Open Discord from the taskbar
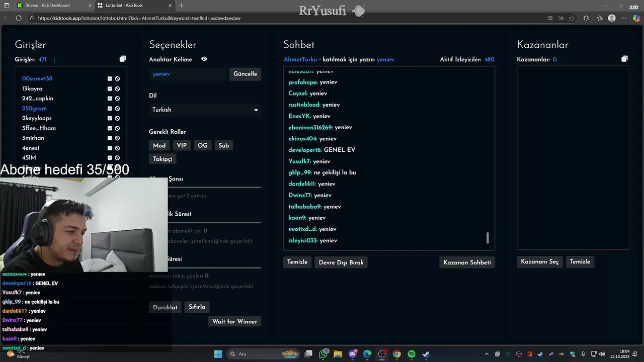Screen dimensions: 644x362 353,354
